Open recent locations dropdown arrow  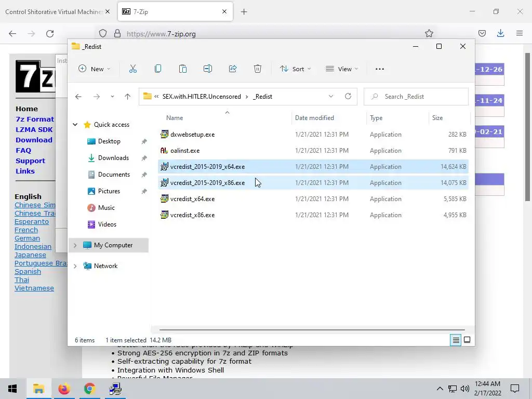(x=112, y=97)
